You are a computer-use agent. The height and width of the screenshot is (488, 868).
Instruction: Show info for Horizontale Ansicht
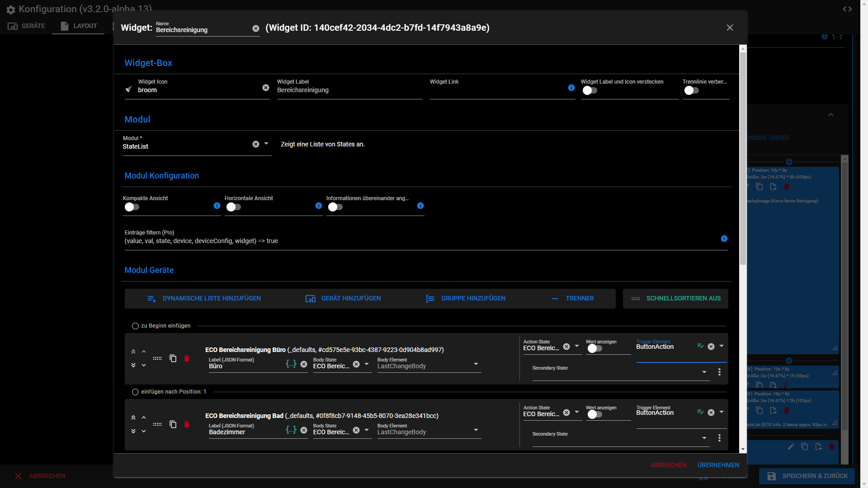click(319, 206)
